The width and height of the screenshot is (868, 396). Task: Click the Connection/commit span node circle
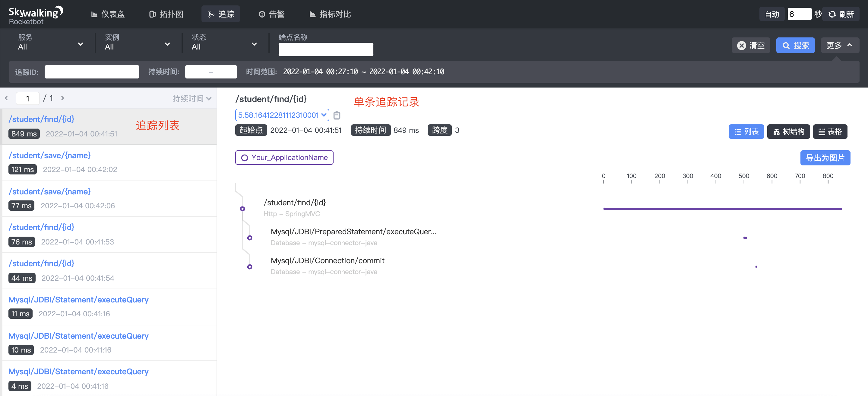[x=250, y=267]
